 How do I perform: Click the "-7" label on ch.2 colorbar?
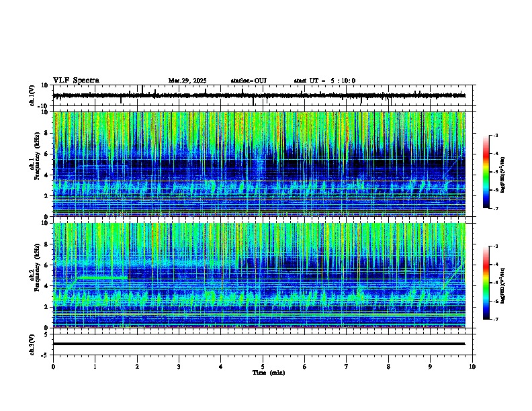pos(496,319)
